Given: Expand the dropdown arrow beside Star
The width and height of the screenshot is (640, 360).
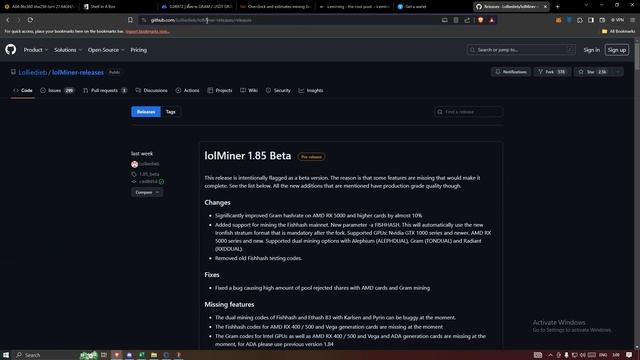Looking at the screenshot, I should coord(618,72).
